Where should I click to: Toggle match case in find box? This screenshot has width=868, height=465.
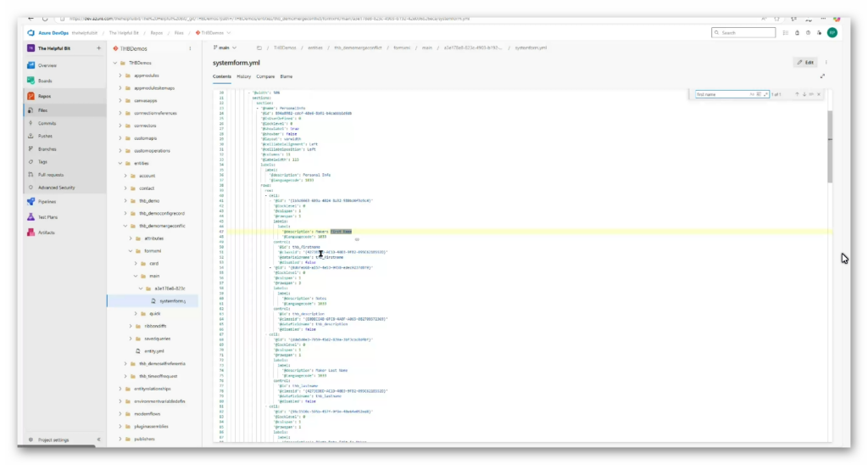coord(752,94)
